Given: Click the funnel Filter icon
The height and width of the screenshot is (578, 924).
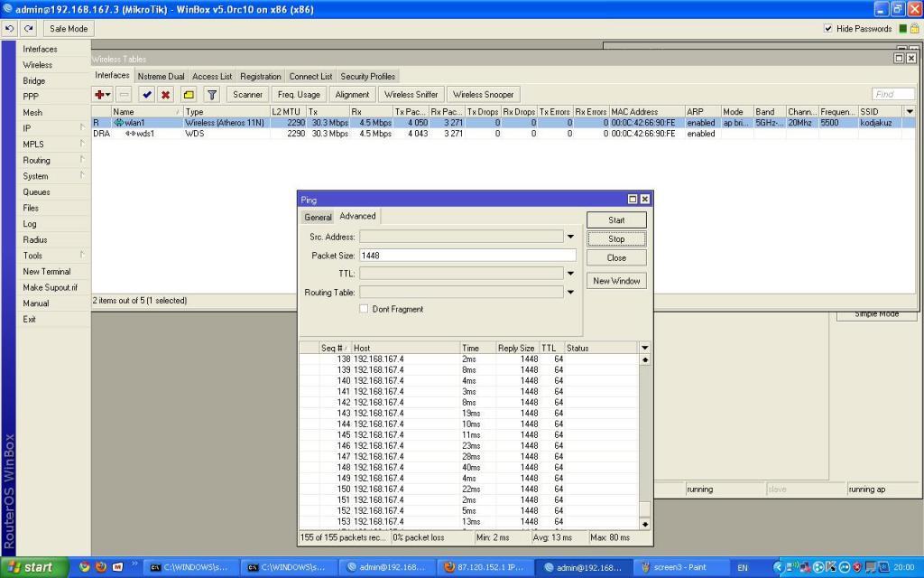Looking at the screenshot, I should [212, 95].
